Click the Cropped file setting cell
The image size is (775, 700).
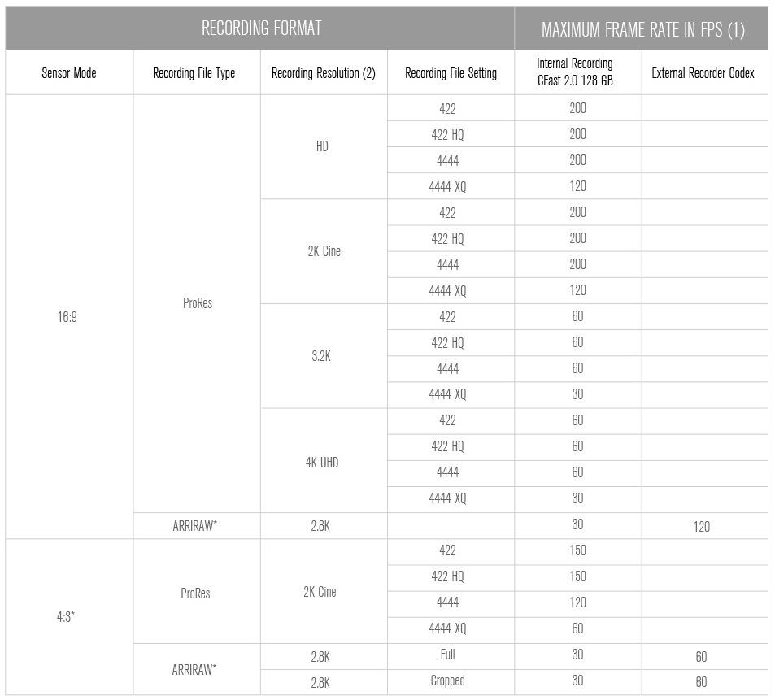[x=446, y=680]
